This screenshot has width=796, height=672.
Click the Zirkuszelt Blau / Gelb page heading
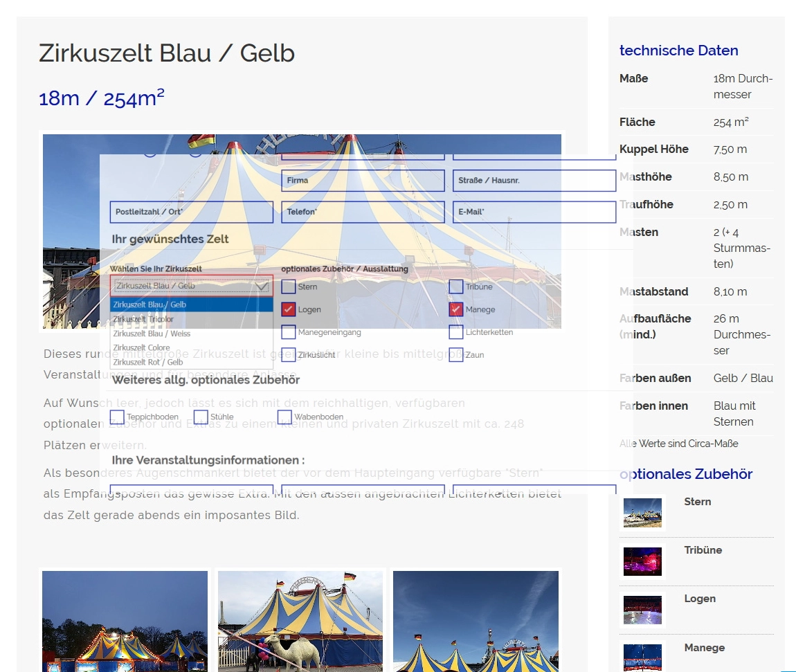coord(167,53)
